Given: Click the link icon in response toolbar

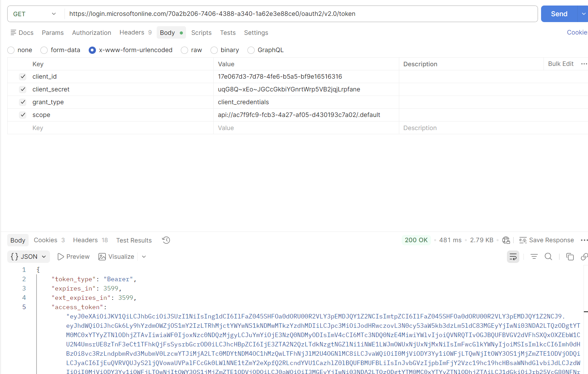Looking at the screenshot, I should pyautogui.click(x=584, y=257).
